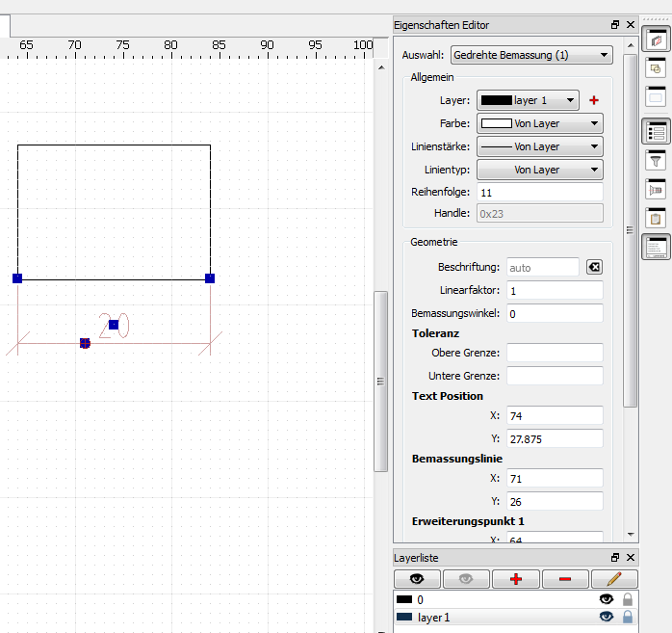The height and width of the screenshot is (633, 672).
Task: Clear the Beschriftung label field
Action: 594,267
